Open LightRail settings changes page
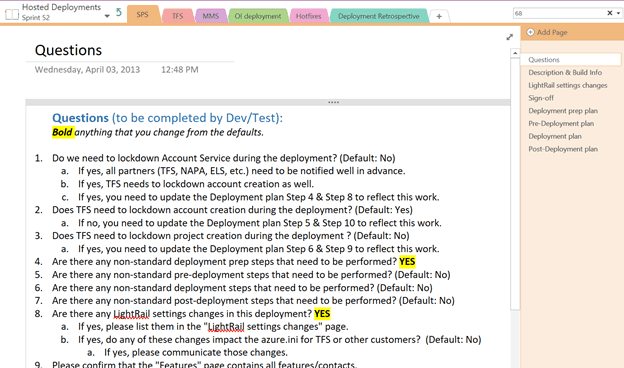Image resolution: width=624 pixels, height=368 pixels. tap(568, 85)
